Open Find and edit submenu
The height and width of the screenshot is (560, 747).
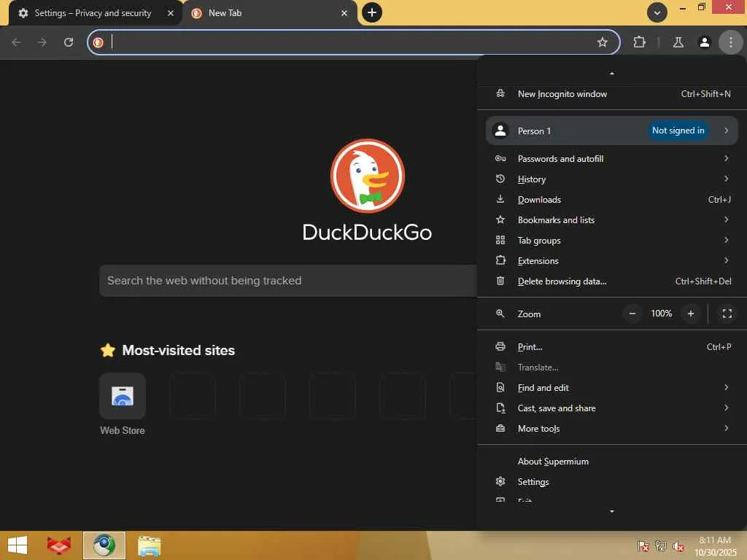coord(612,388)
